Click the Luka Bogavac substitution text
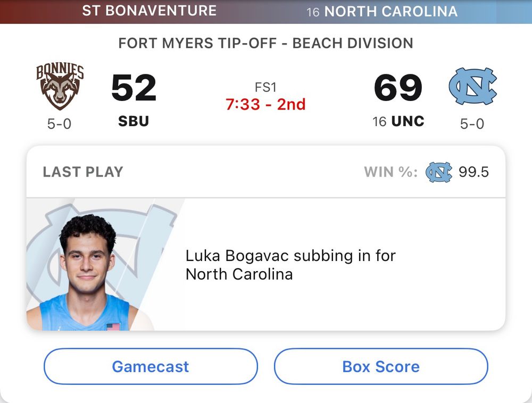Viewport: 532px width, 403px height. (290, 265)
